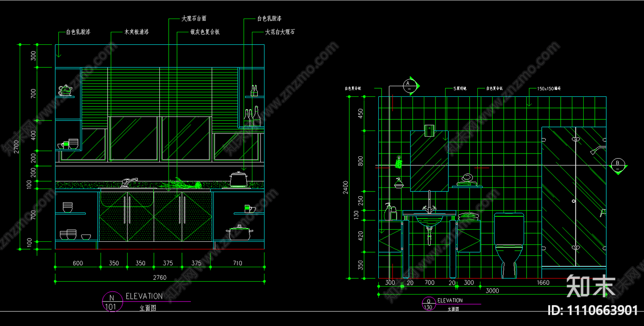Viewport: 644px width, 326px height.
Task: Select the 木夹板清漆 material label
Action: click(x=136, y=32)
